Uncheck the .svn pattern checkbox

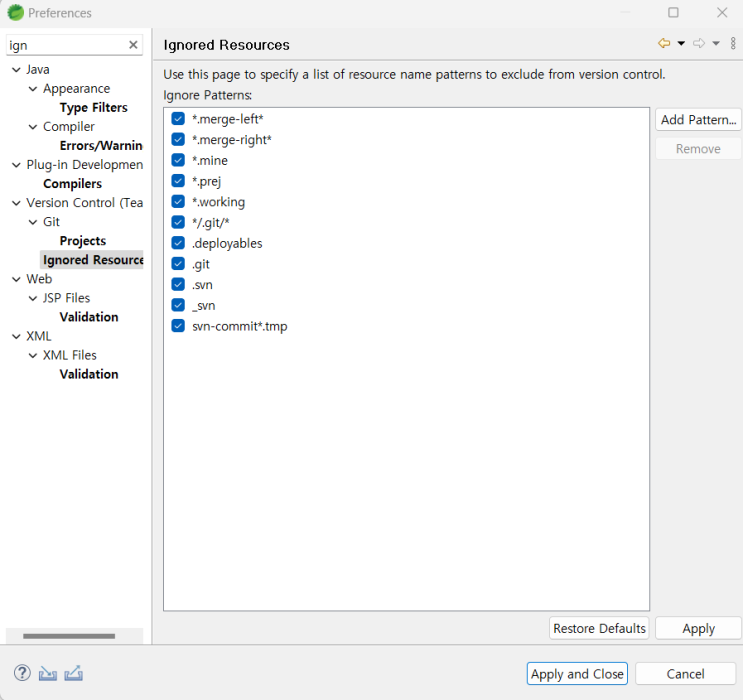pyautogui.click(x=178, y=284)
